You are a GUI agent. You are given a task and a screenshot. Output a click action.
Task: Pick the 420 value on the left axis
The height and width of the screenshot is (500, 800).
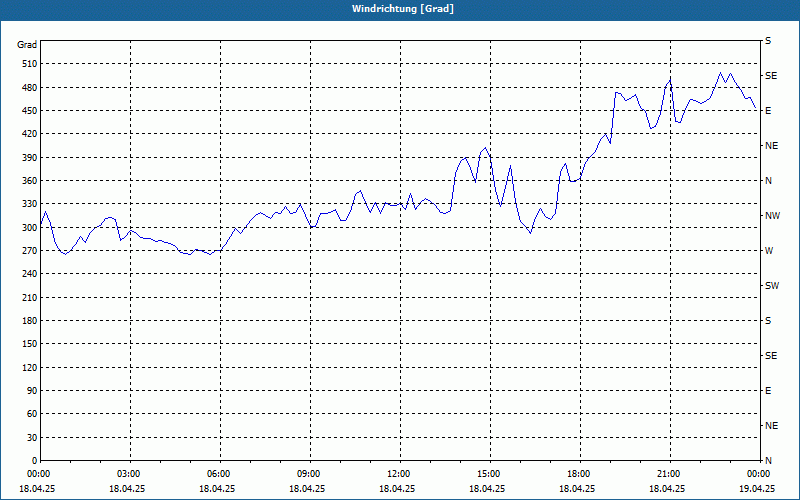click(x=30, y=134)
